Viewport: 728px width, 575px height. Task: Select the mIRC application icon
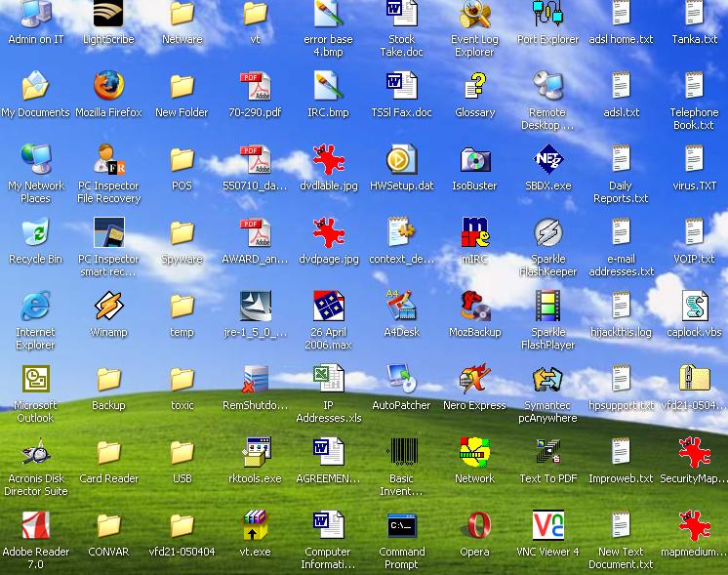click(474, 233)
